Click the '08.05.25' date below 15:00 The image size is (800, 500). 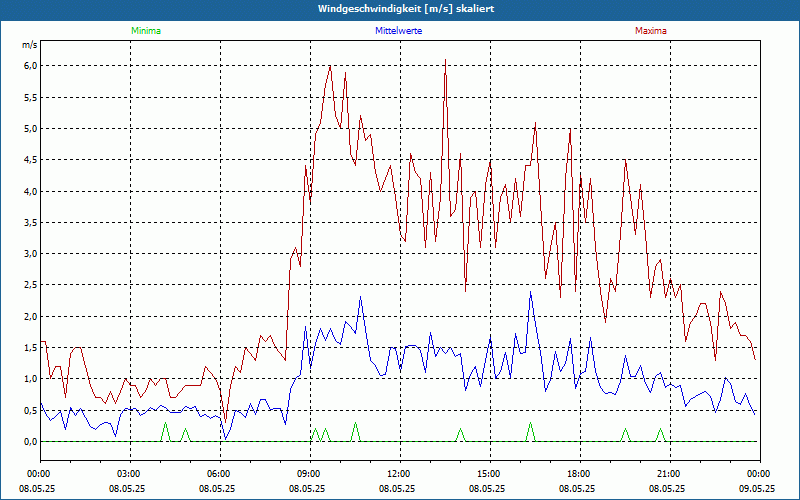click(x=487, y=488)
